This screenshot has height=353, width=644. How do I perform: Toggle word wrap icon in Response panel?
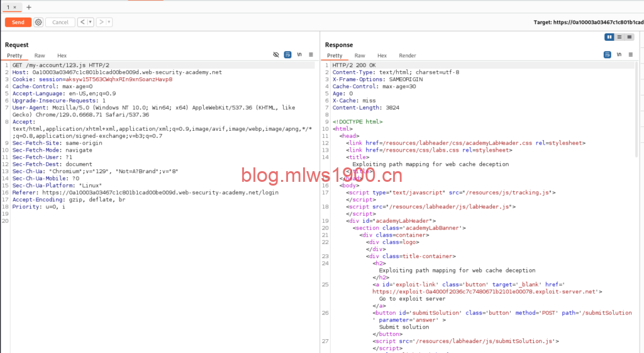tap(607, 55)
